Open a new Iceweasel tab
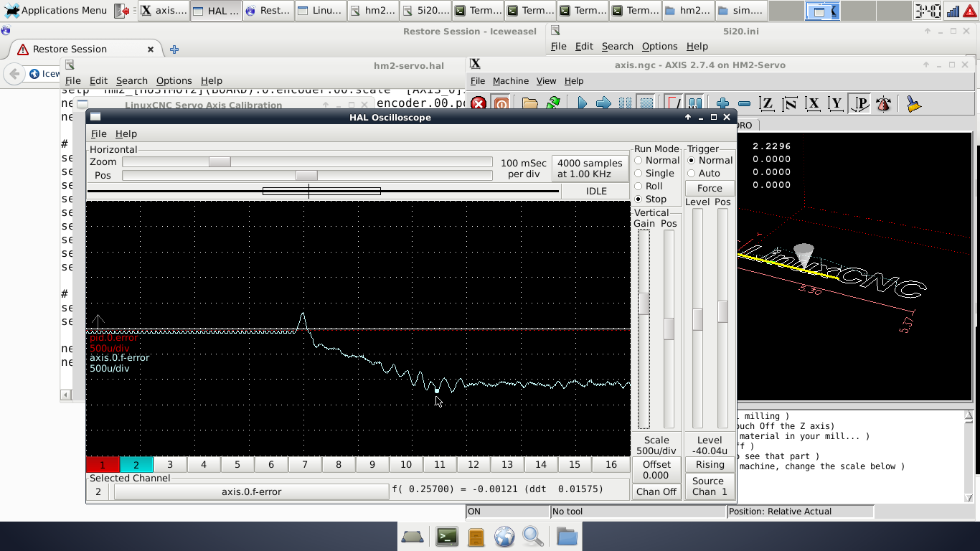 coord(174,50)
